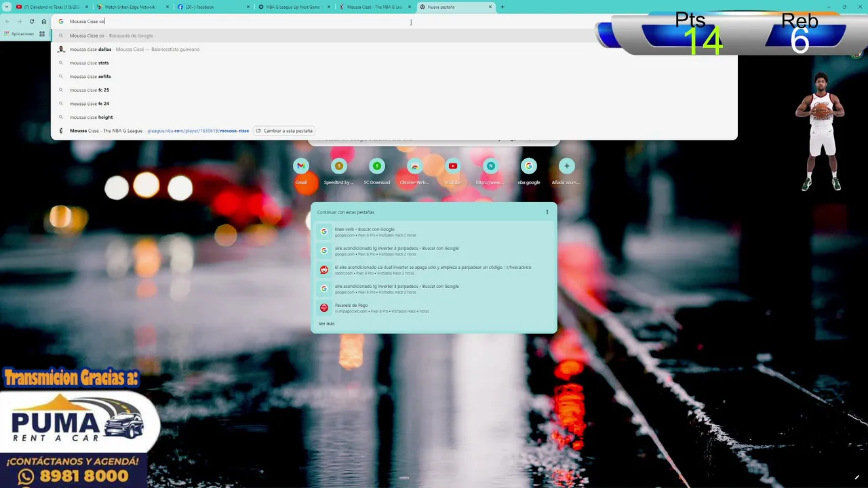Open the tab groups grid icon in bookmarks bar

point(42,34)
